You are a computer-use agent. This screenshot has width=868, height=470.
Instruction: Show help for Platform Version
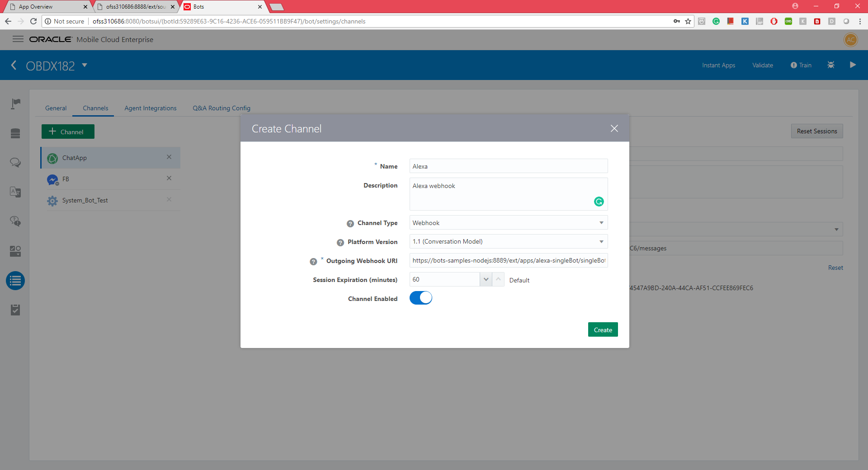[x=340, y=243]
